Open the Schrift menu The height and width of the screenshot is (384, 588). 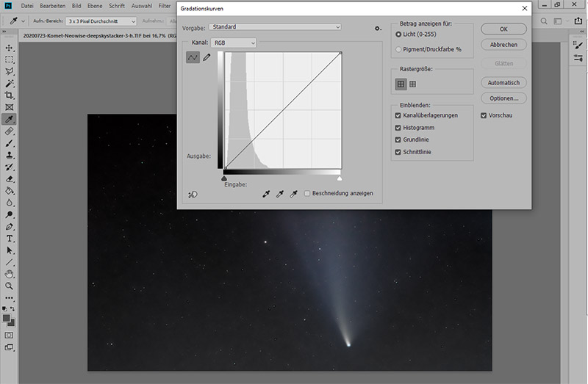[117, 6]
